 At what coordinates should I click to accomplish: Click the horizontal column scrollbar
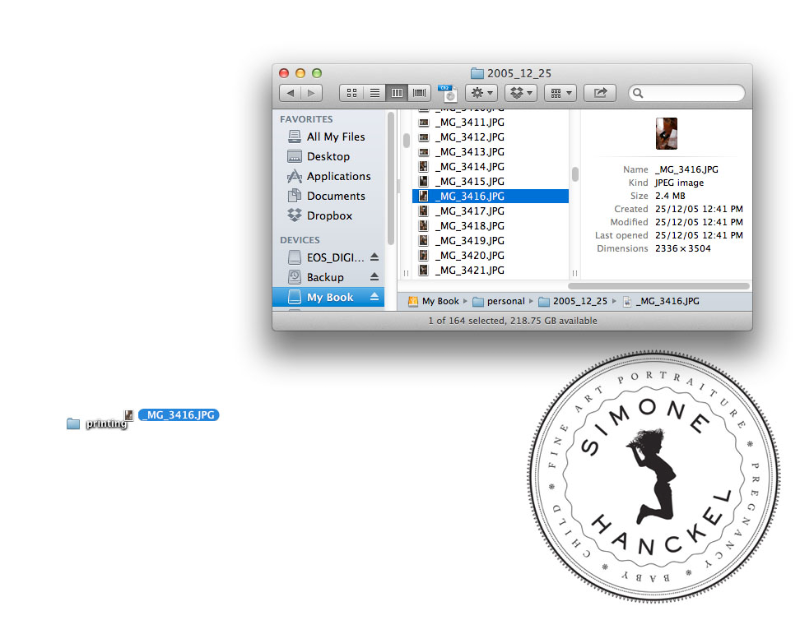659,286
